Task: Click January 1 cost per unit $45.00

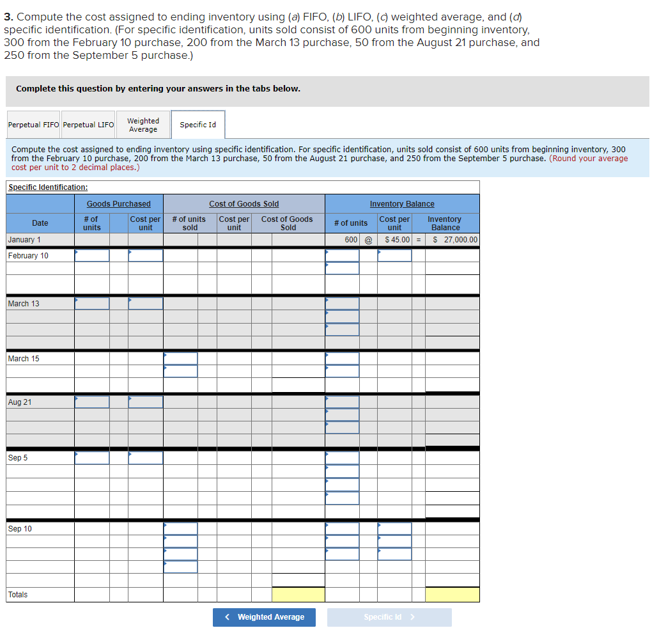Action: 397,240
